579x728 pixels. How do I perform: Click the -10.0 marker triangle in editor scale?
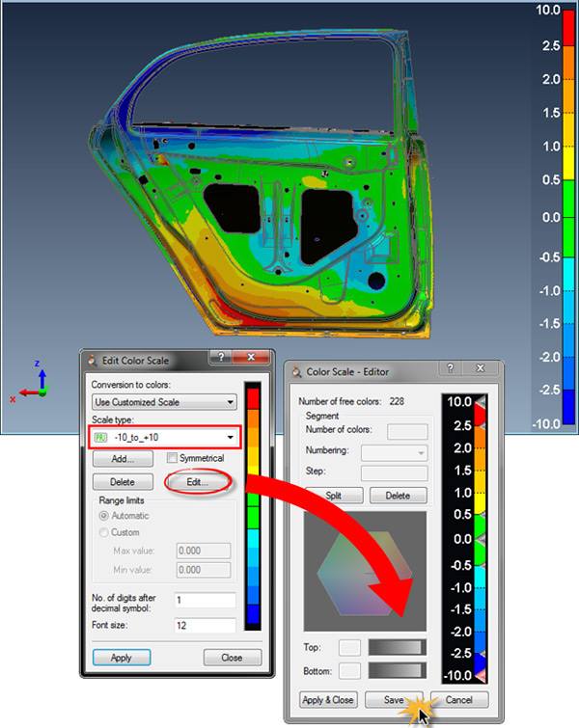(x=482, y=676)
